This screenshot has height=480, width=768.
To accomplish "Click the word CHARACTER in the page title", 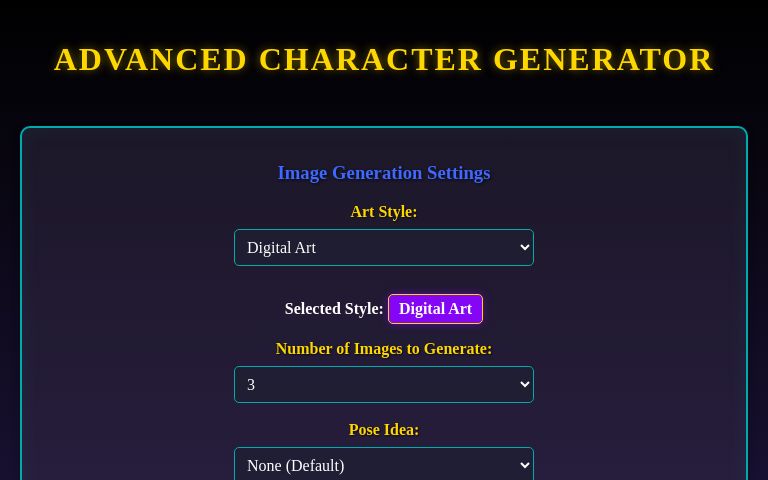I will pyautogui.click(x=370, y=60).
